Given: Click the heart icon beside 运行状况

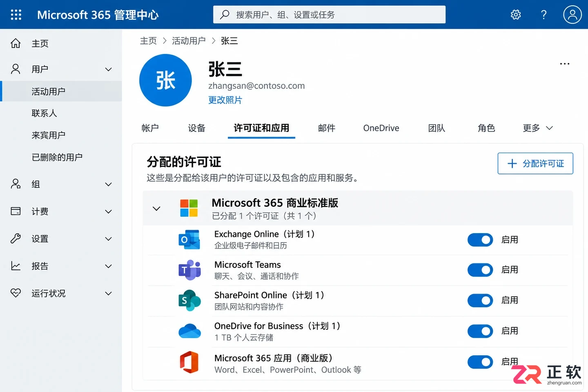Looking at the screenshot, I should pyautogui.click(x=16, y=293).
